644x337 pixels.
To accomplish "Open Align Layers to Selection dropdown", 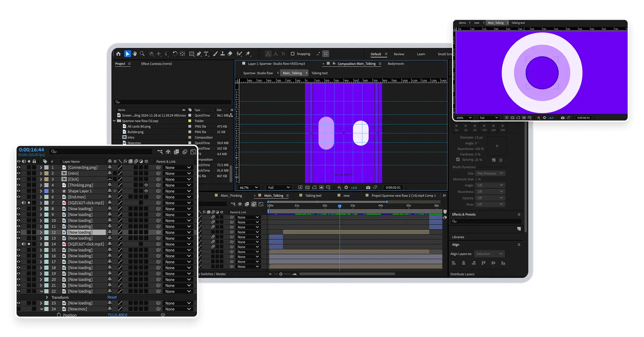I will click(x=489, y=254).
